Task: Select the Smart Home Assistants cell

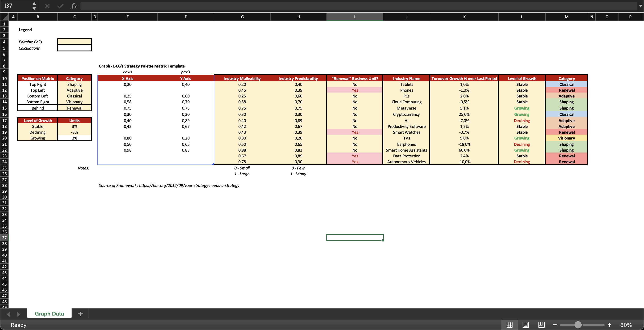Action: 407,150
